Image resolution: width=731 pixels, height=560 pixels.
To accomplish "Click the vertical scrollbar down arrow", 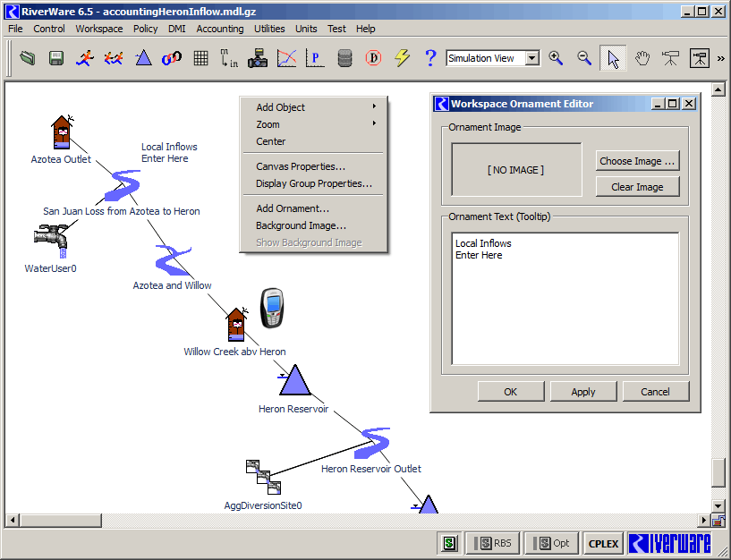I will coord(718,505).
